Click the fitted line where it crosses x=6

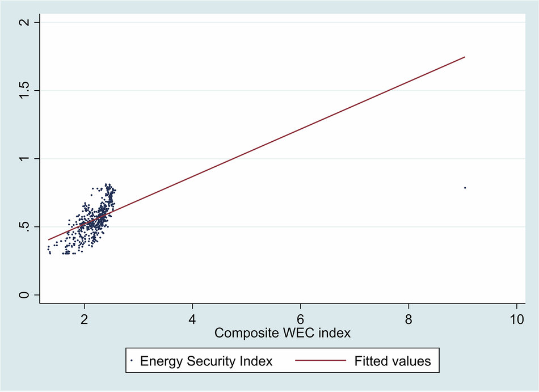[x=301, y=129]
